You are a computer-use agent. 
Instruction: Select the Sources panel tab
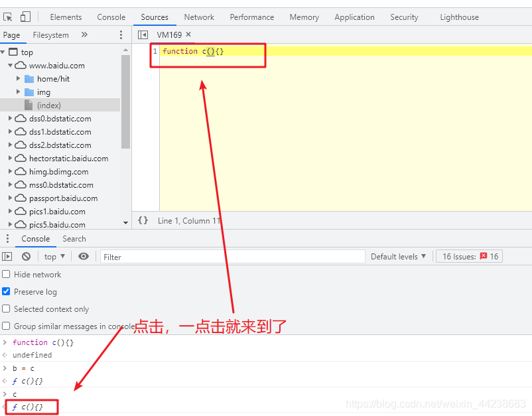coord(155,17)
